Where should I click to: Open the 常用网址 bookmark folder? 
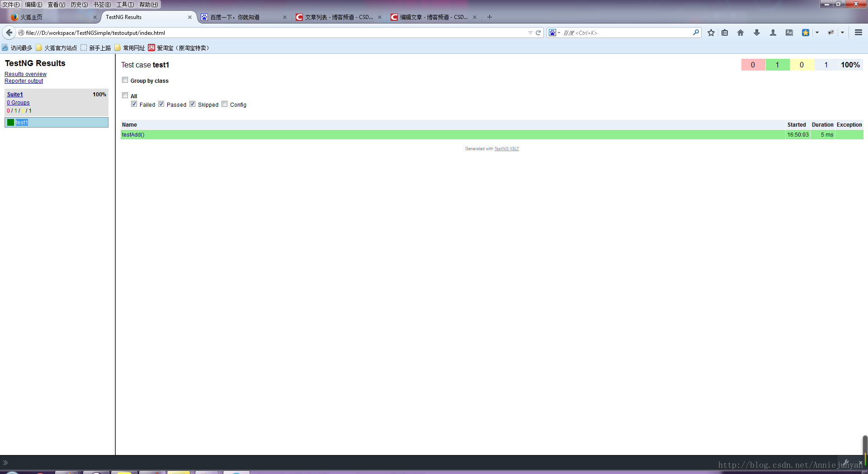pos(130,48)
